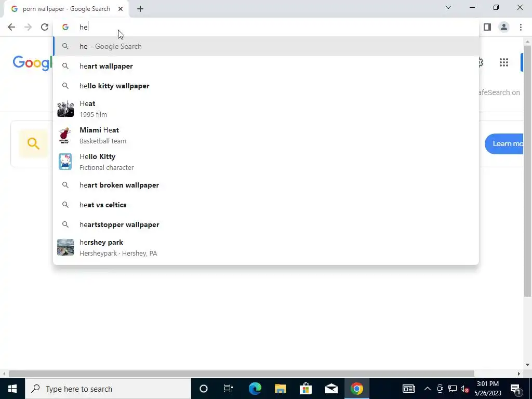Image resolution: width=532 pixels, height=399 pixels.
Task: Open File Explorer from the taskbar
Action: [280, 389]
